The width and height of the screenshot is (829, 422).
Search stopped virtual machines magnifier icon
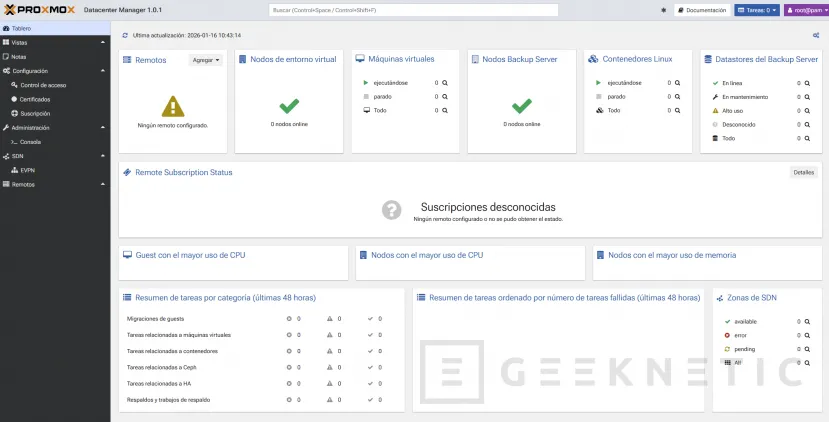445,97
